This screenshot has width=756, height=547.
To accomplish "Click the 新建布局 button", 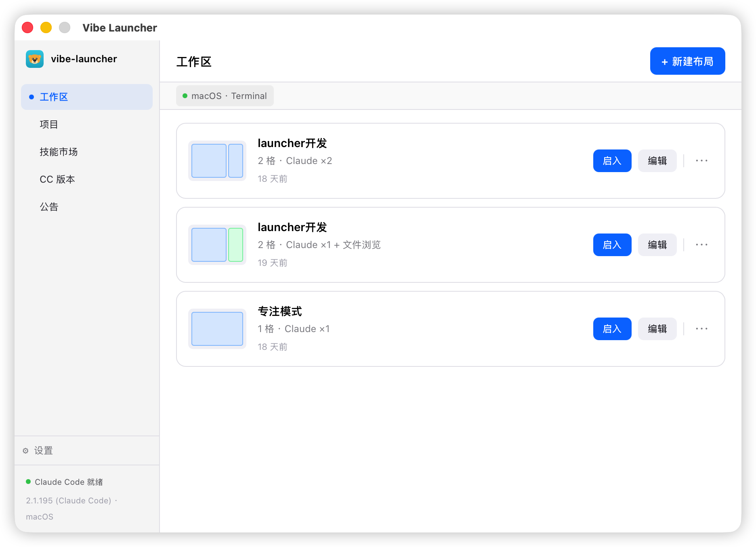I will coord(687,61).
